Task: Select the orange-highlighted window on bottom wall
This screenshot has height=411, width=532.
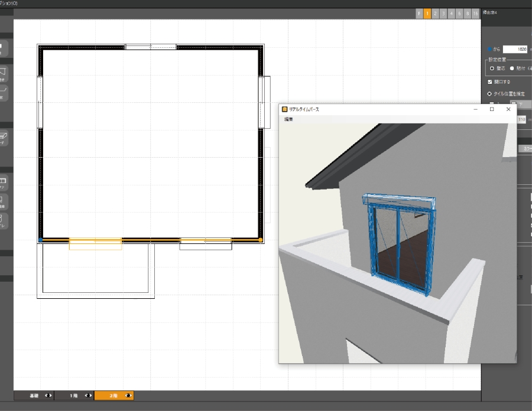Action: pyautogui.click(x=95, y=243)
